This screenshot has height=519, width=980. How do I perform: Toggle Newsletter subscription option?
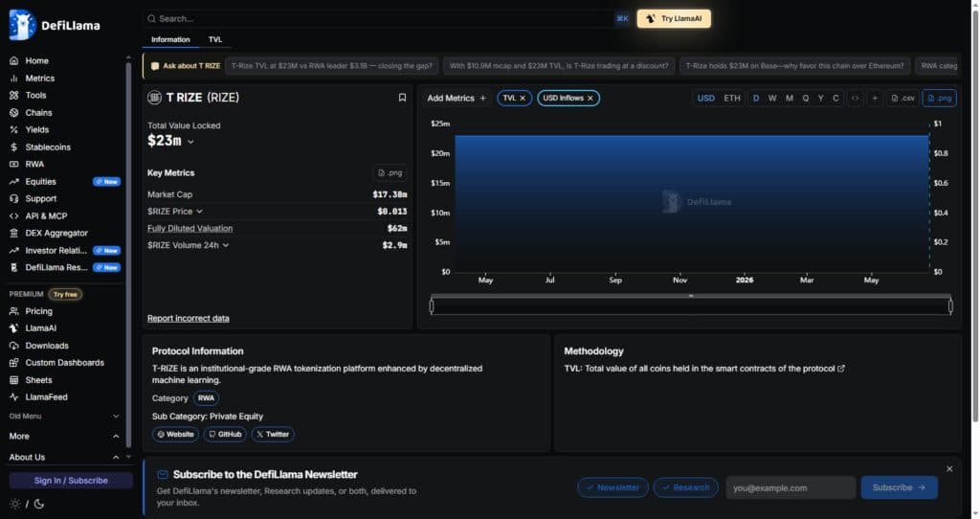tap(612, 487)
